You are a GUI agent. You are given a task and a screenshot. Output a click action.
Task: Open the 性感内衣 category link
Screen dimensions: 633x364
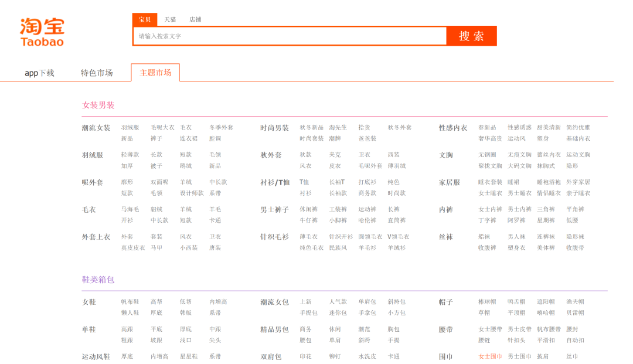tap(453, 128)
